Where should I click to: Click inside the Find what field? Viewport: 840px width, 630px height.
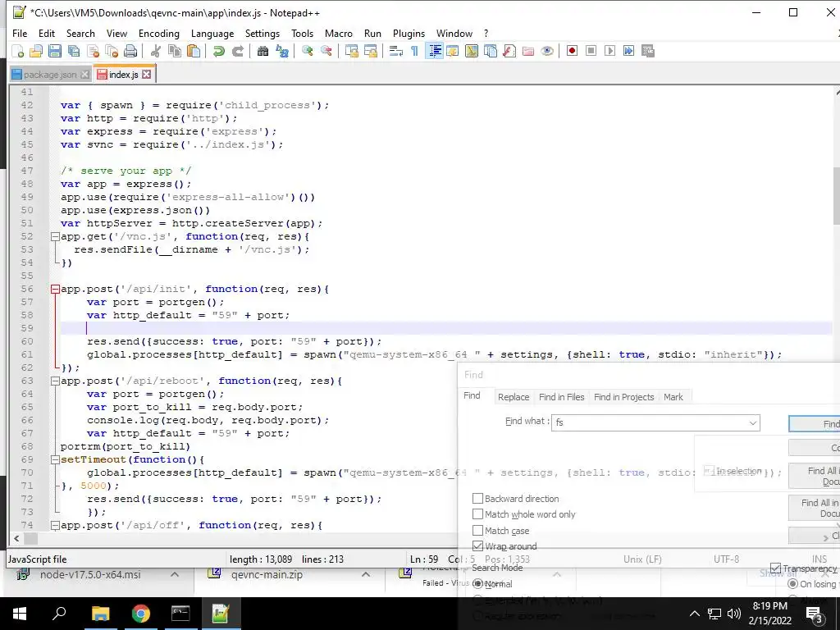pyautogui.click(x=655, y=422)
